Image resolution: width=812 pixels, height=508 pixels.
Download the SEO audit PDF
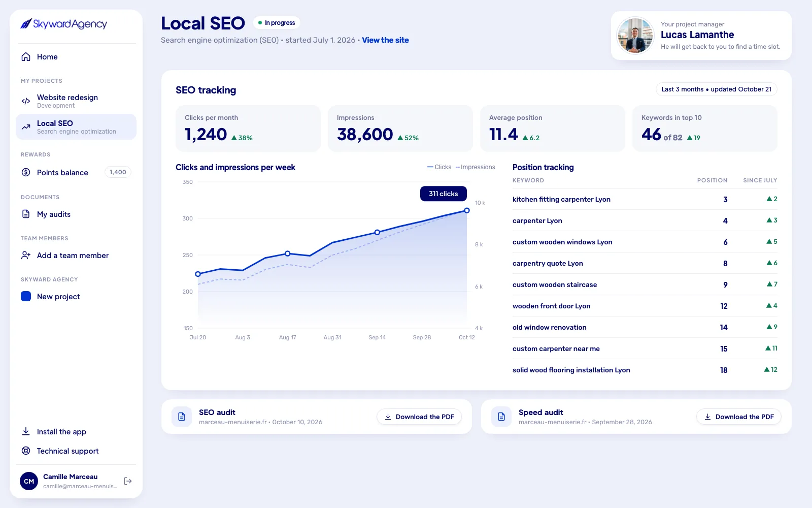[x=419, y=417]
